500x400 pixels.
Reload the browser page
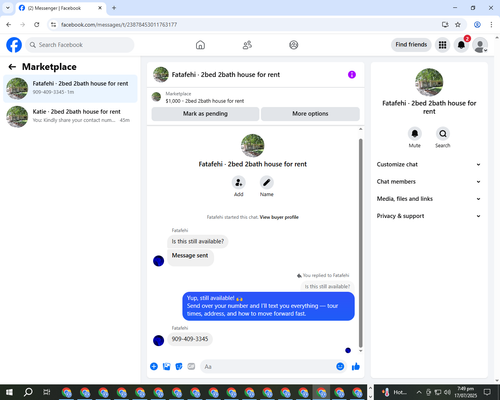37,24
